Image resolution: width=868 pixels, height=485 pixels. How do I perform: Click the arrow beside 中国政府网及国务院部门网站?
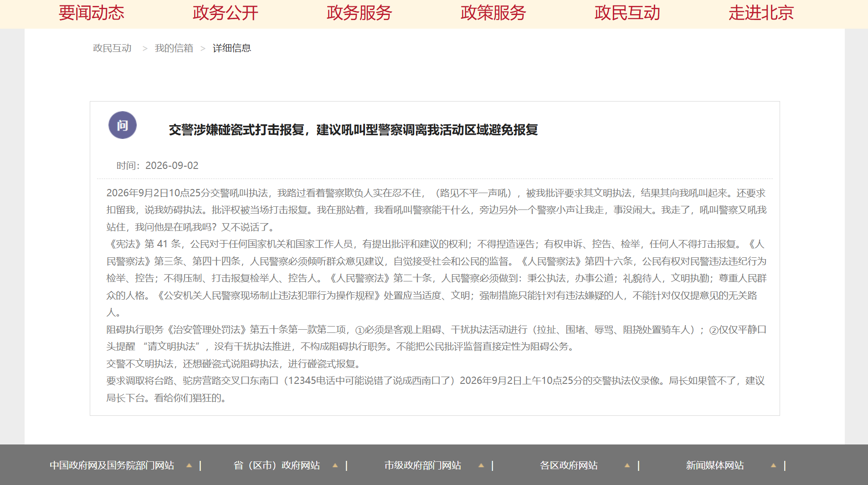coord(189,465)
